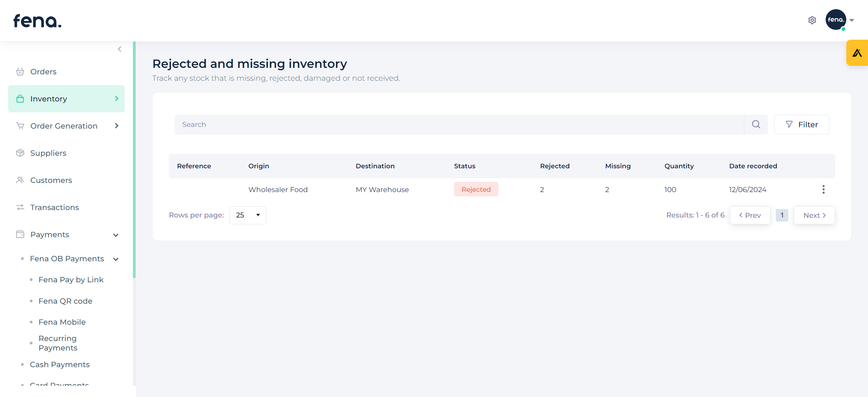Click the search magnifier icon
This screenshot has height=397, width=868.
click(x=756, y=125)
